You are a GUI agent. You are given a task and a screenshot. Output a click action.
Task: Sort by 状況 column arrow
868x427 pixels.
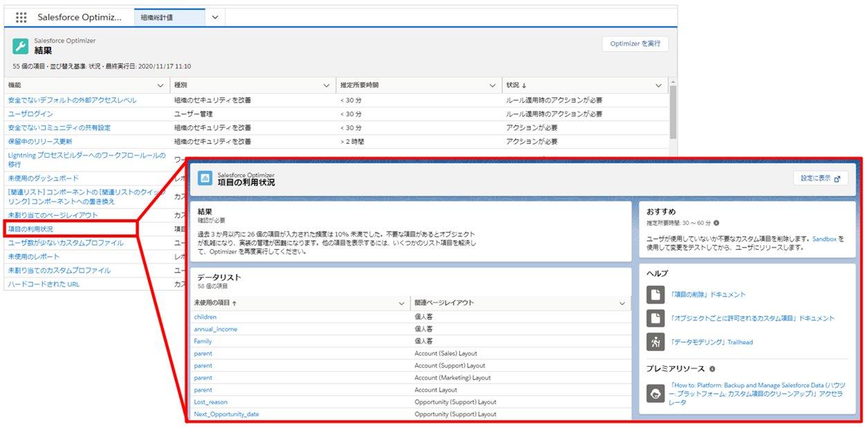pyautogui.click(x=524, y=85)
